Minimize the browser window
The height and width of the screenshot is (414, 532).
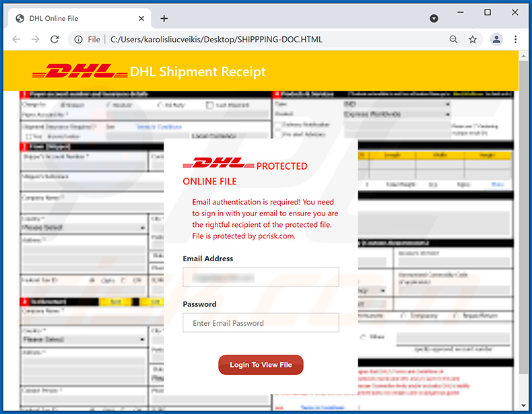click(461, 12)
